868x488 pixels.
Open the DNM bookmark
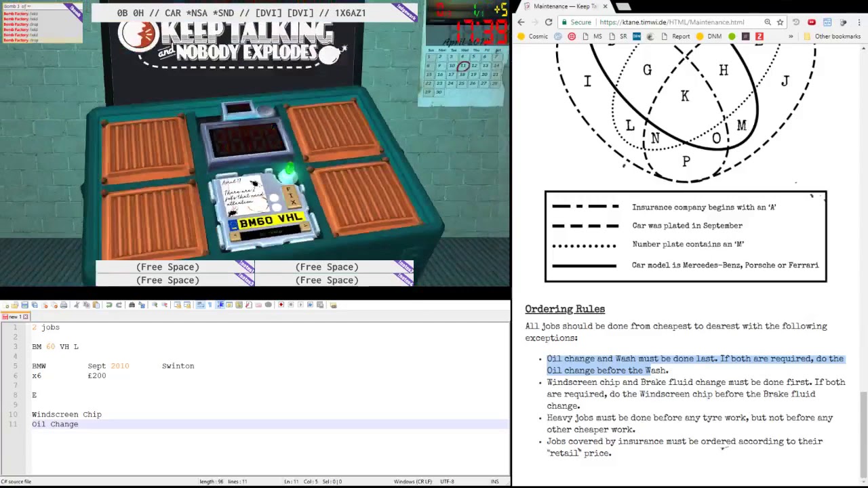(709, 36)
